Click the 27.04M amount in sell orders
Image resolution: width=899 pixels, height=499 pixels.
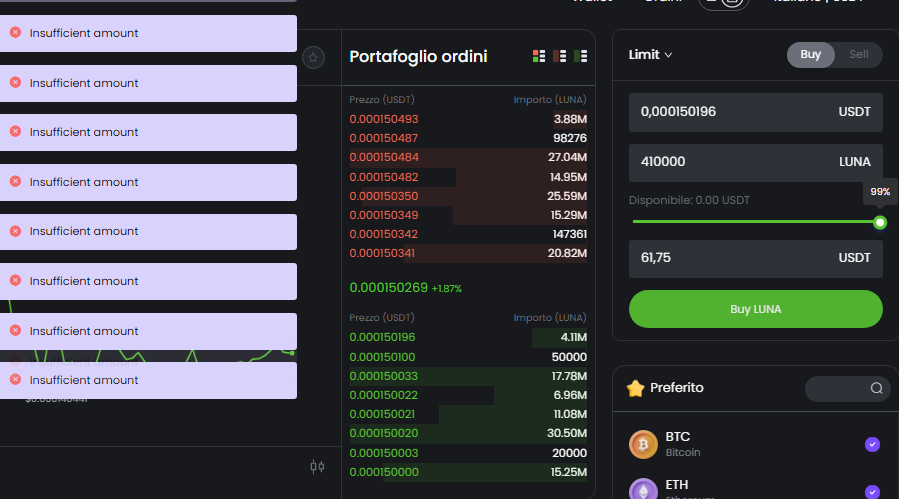(567, 157)
